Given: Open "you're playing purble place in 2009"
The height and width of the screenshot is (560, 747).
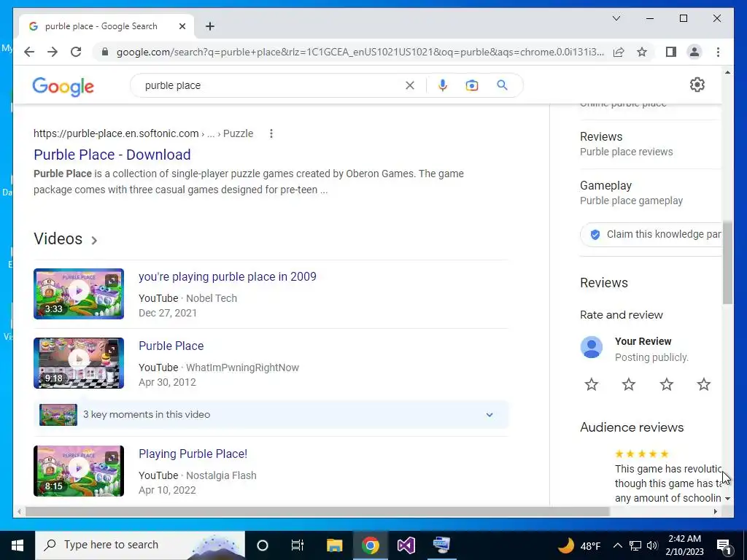Looking at the screenshot, I should point(228,276).
